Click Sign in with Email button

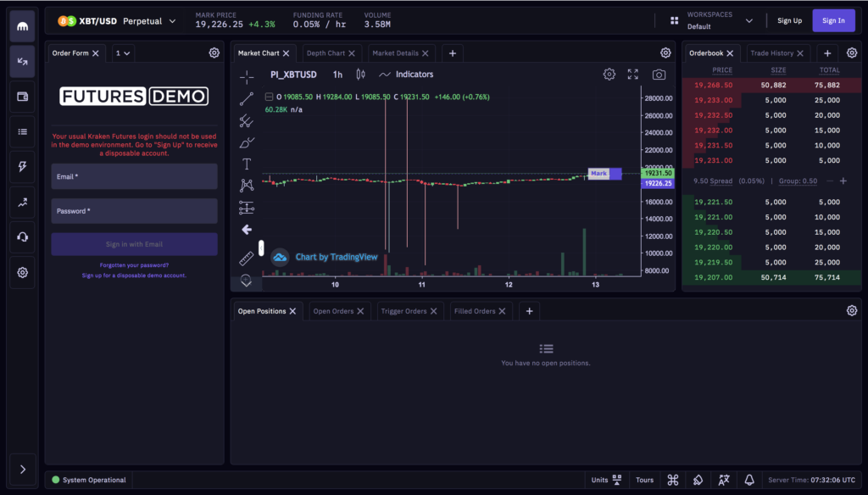[x=134, y=244]
